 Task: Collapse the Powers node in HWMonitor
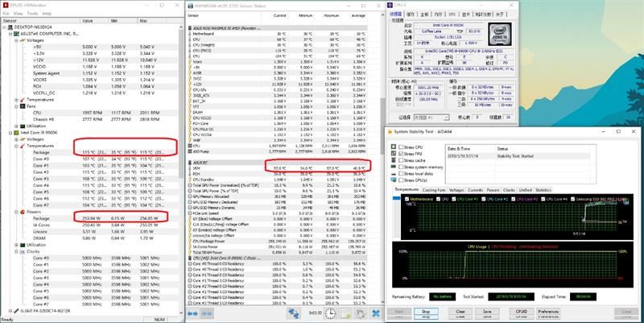pyautogui.click(x=17, y=212)
